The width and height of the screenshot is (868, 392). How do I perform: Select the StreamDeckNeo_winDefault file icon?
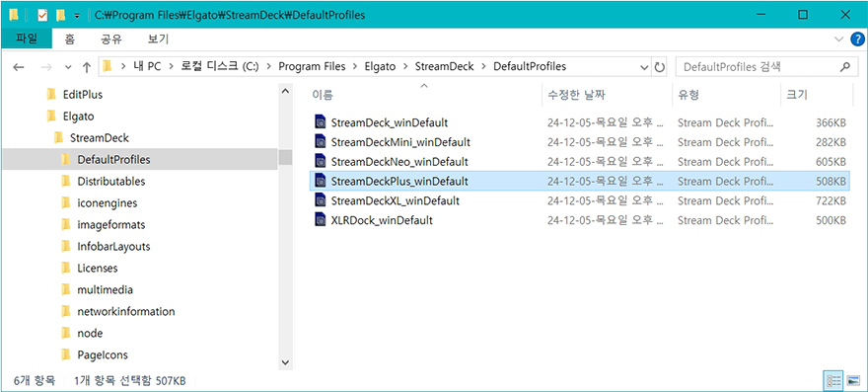320,161
